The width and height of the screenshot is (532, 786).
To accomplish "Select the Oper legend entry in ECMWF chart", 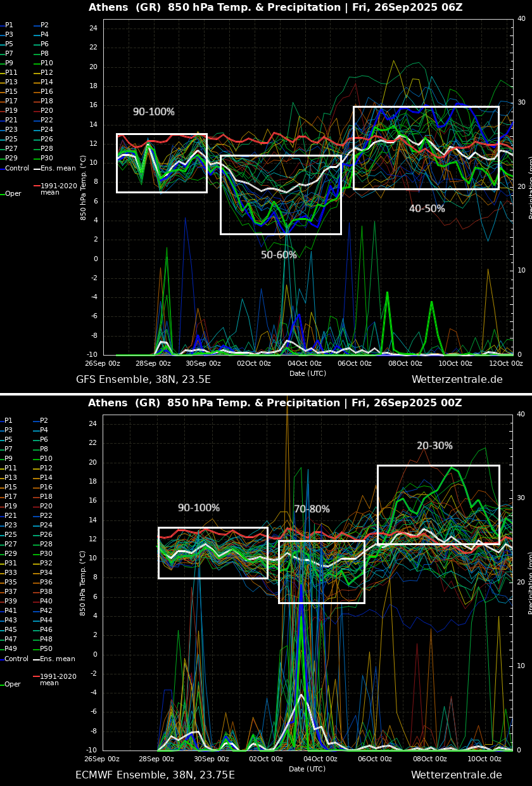I will point(13,685).
